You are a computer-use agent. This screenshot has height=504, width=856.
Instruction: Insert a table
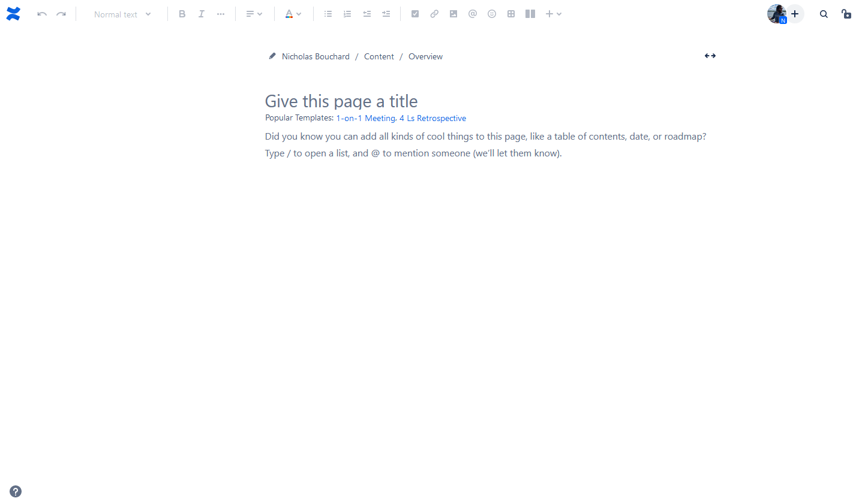point(511,14)
